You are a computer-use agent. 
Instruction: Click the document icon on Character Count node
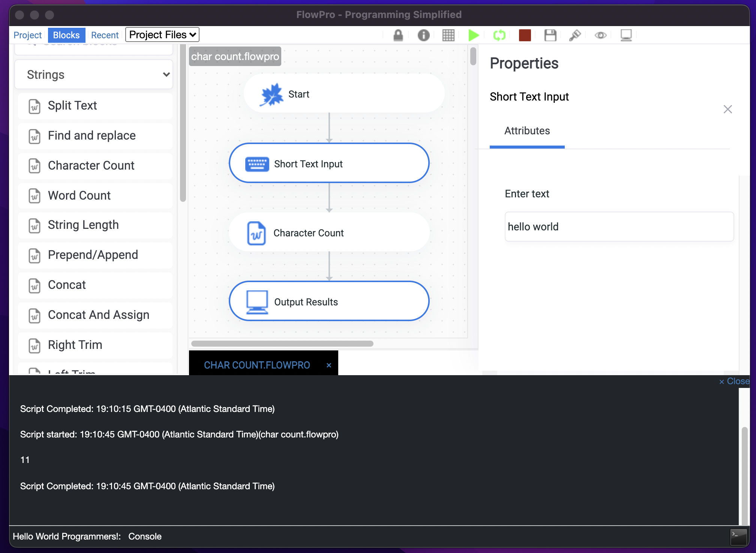(x=256, y=233)
